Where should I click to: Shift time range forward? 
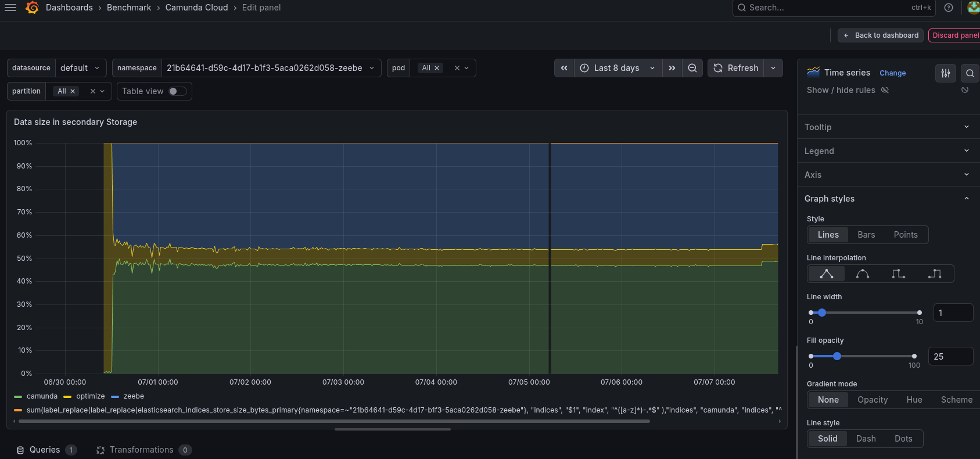[672, 68]
